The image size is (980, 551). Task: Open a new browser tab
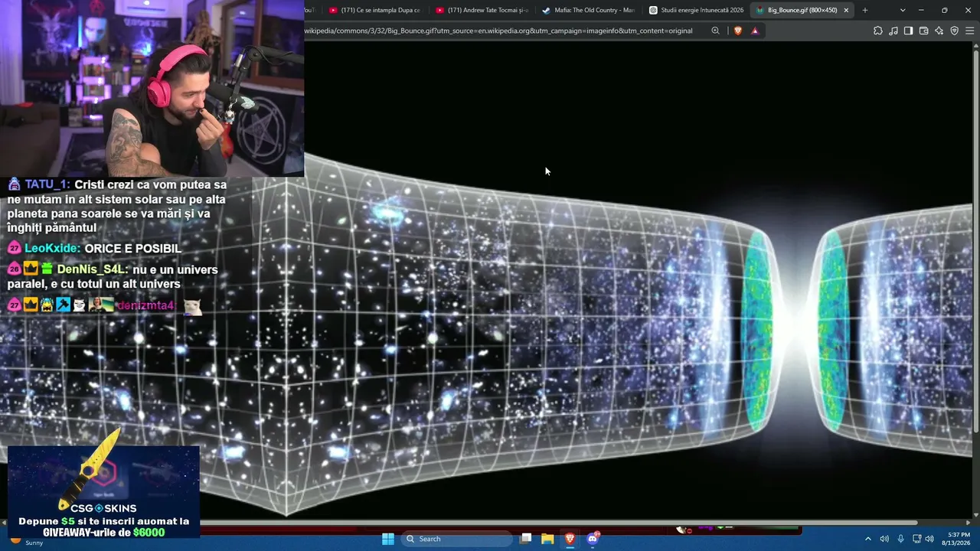[x=865, y=10]
